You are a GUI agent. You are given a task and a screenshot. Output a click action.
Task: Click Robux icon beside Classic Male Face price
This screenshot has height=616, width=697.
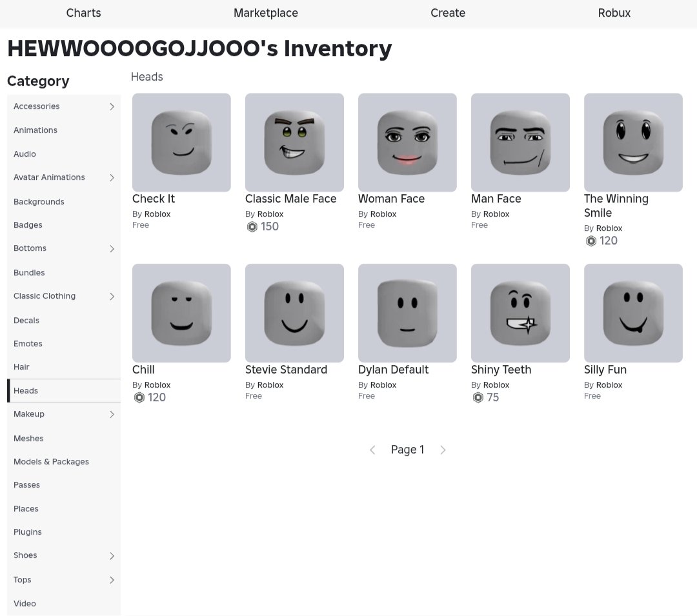click(x=252, y=227)
